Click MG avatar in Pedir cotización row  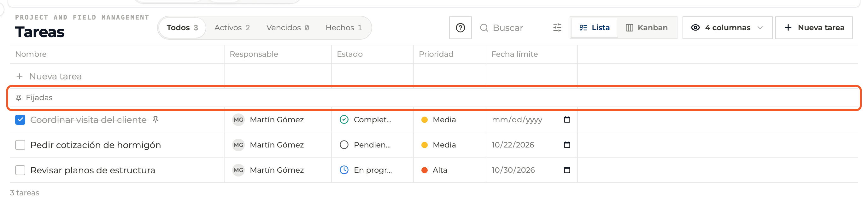click(x=238, y=145)
